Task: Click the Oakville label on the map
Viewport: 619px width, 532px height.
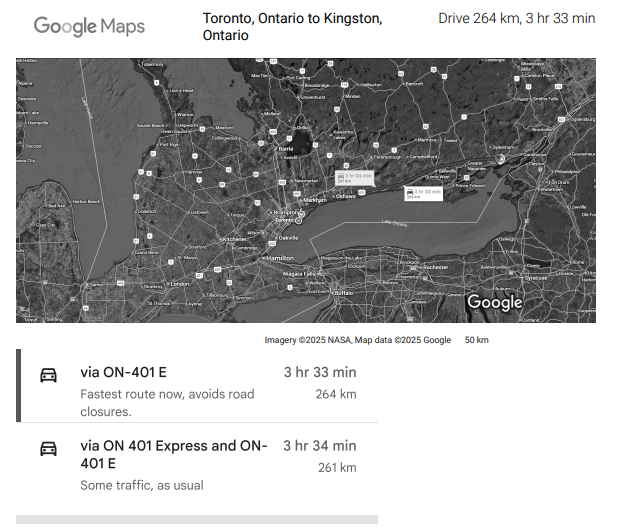Action: pyautogui.click(x=289, y=238)
